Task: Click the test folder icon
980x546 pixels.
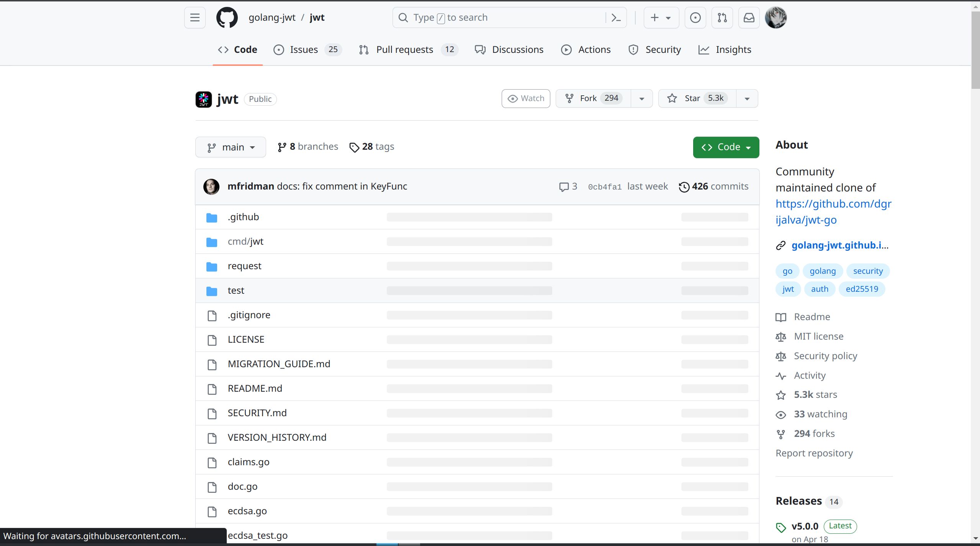Action: 212,291
